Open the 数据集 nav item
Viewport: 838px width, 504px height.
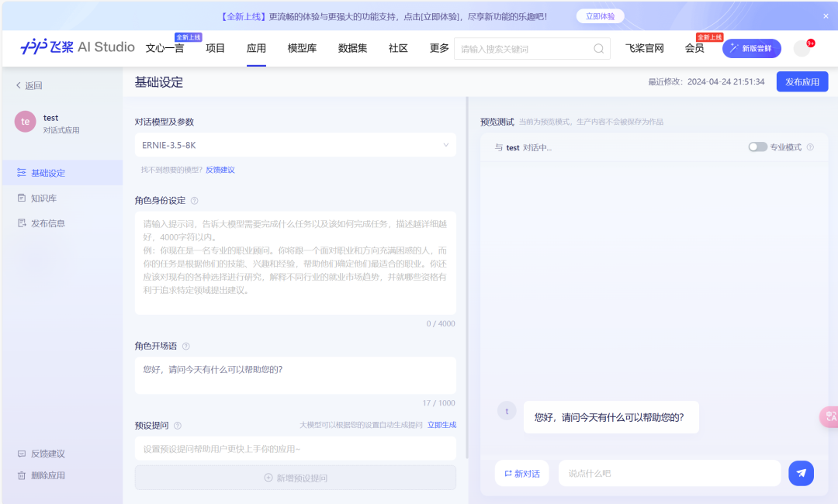pyautogui.click(x=353, y=48)
